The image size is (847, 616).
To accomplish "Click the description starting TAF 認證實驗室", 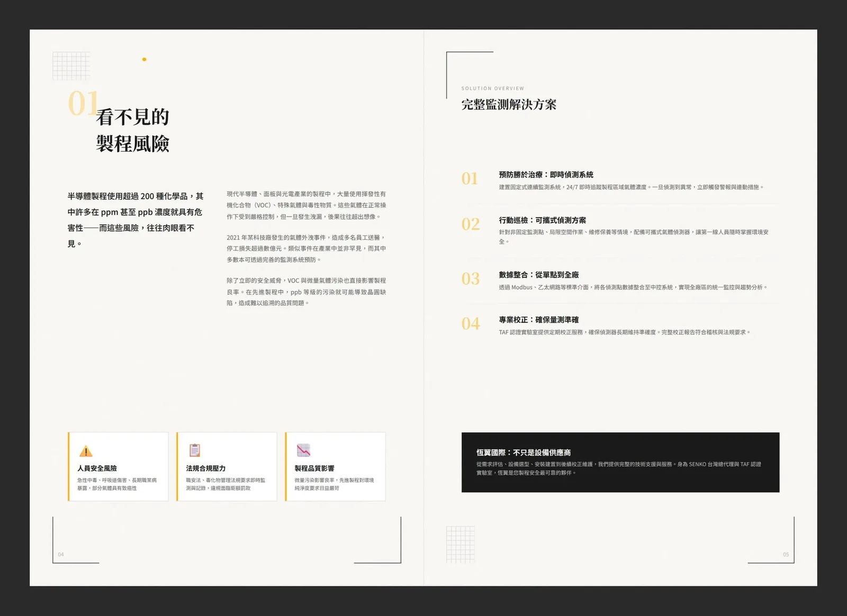I will (625, 332).
